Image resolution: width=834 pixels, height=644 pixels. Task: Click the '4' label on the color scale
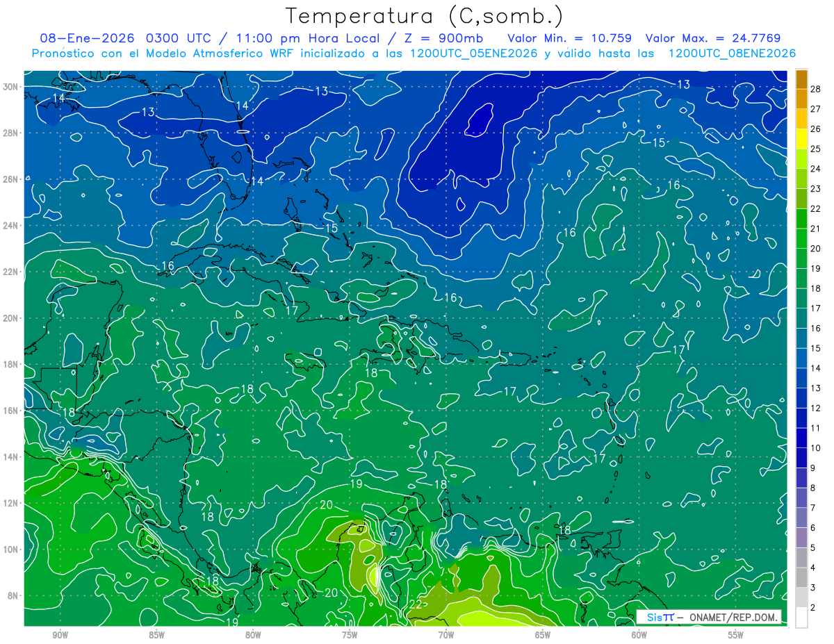click(x=813, y=568)
